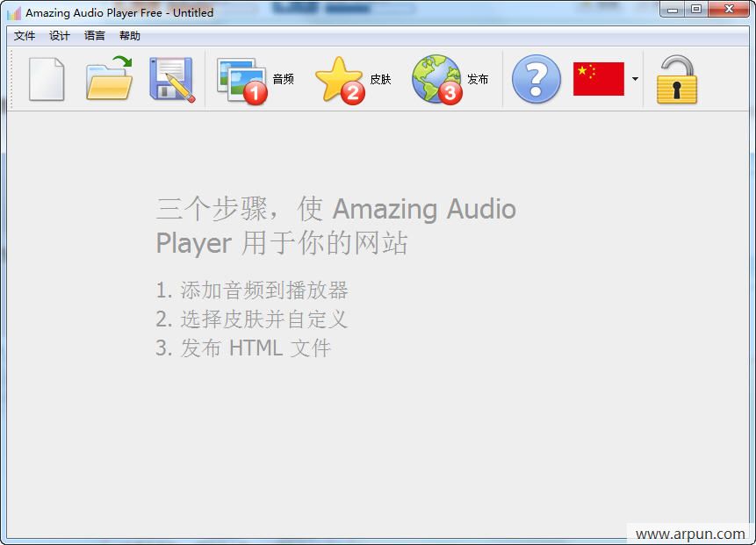
Task: Open the 帮助 menu
Action: click(128, 36)
